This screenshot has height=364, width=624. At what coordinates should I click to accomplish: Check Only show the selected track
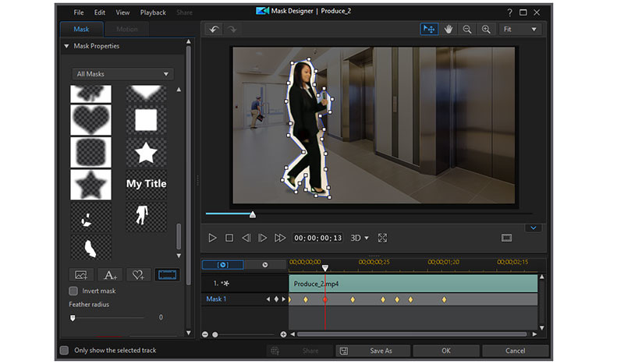click(65, 351)
